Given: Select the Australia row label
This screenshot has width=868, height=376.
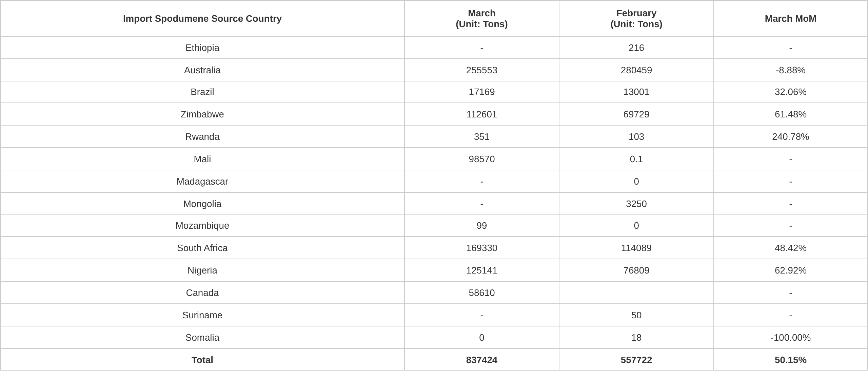Looking at the screenshot, I should coord(202,70).
